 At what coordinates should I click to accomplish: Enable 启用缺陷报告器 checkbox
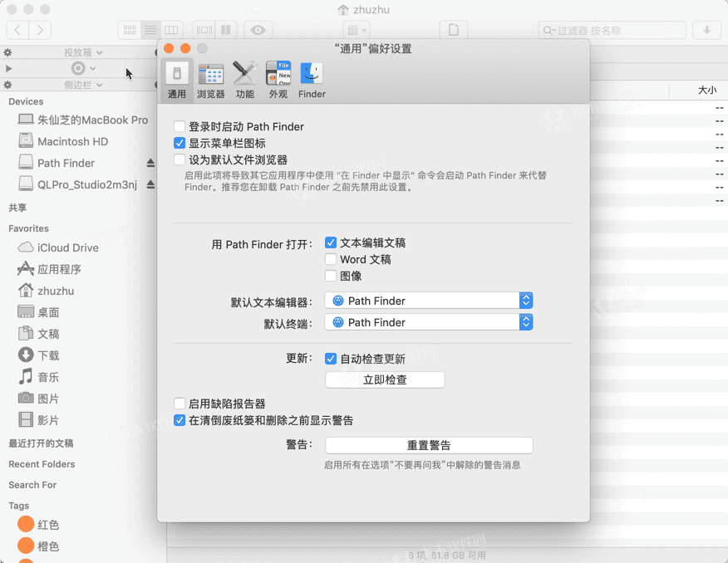[x=180, y=404]
